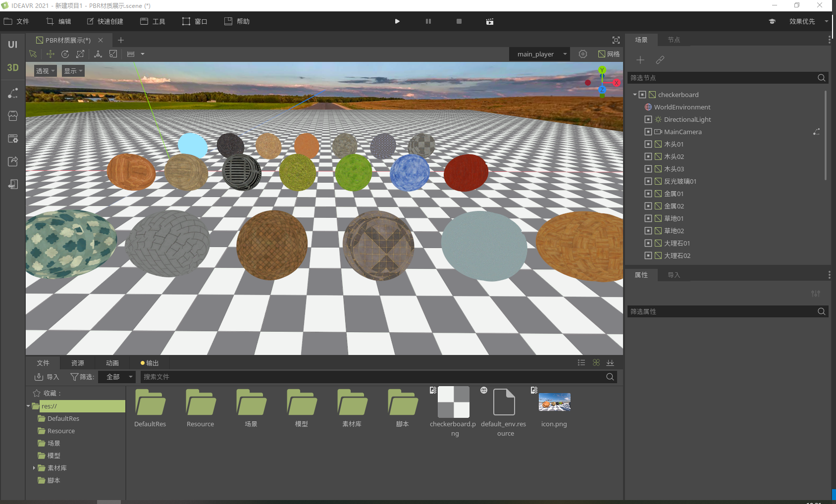The height and width of the screenshot is (504, 836).
Task: Open the store sidebar icon
Action: 13,116
